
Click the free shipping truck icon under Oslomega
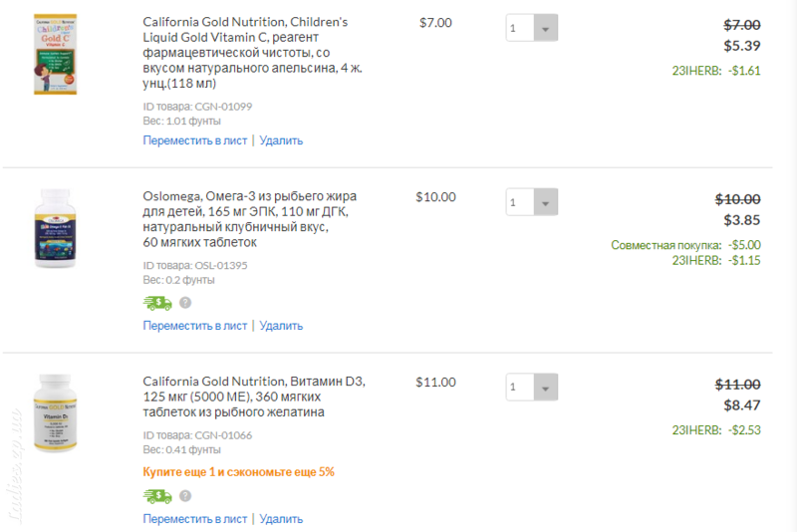pos(157,303)
